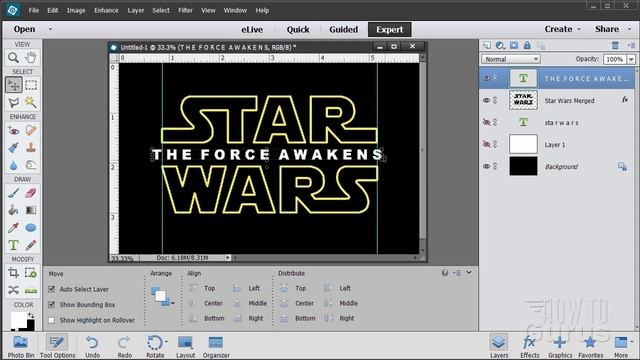The image size is (640, 360).
Task: Select the Straighten tool
Action: coord(31,290)
